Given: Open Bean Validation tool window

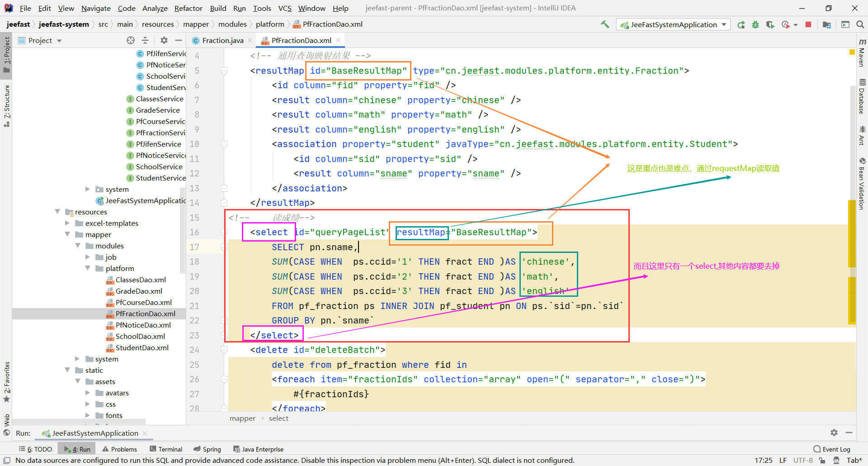Looking at the screenshot, I should click(x=862, y=184).
